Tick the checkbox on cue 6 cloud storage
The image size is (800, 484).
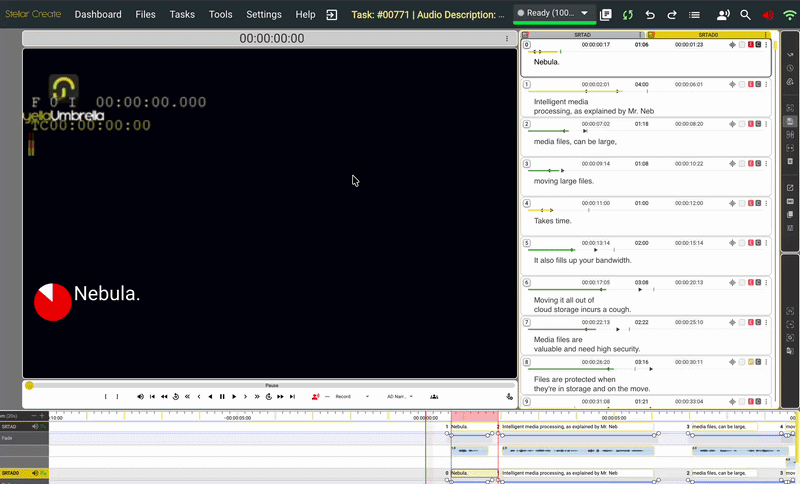(742, 283)
